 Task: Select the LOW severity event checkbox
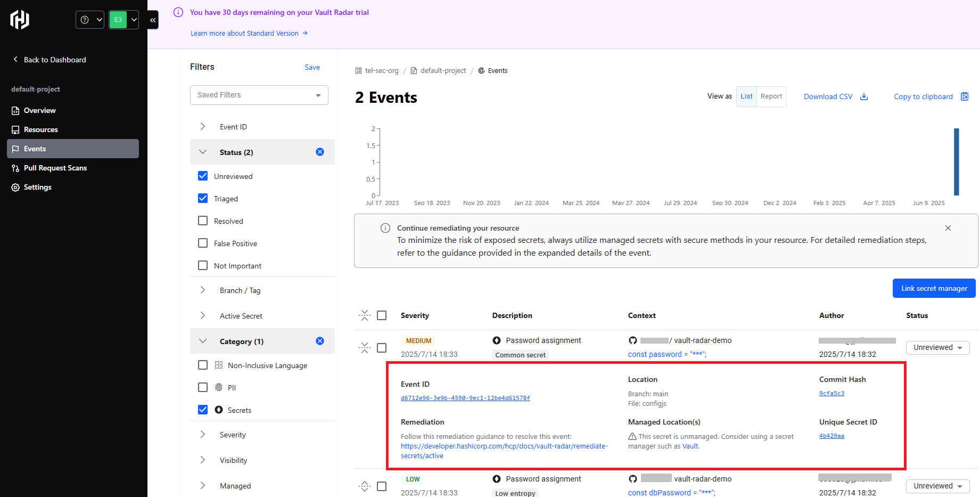pyautogui.click(x=382, y=486)
